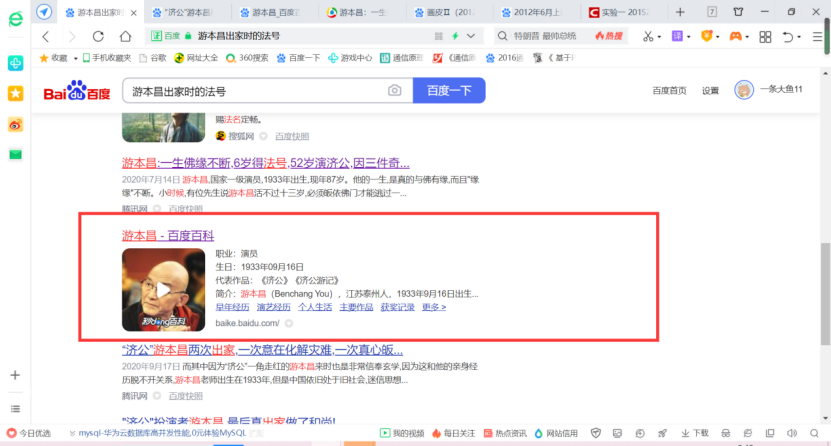Click the 百度一下 search button

pos(449,91)
